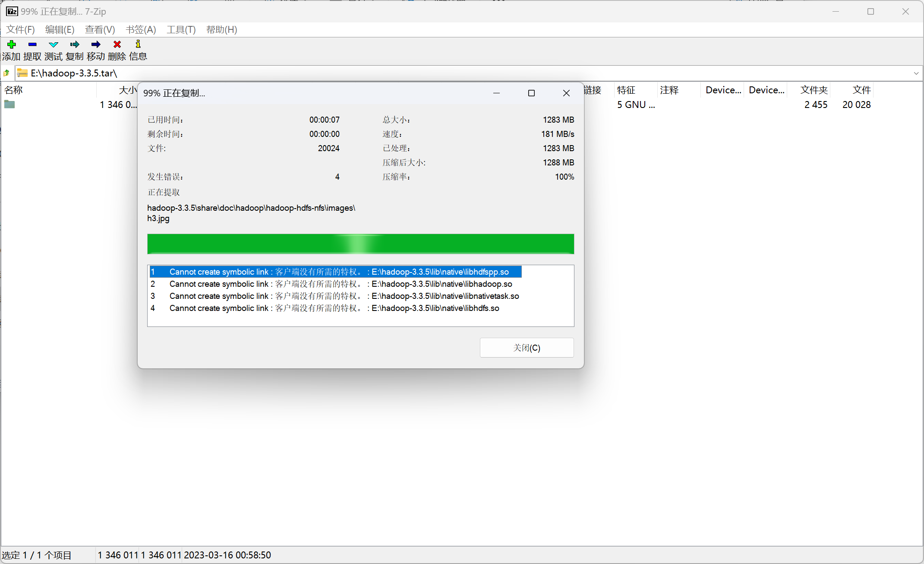Open the 书签(A) bookmarks menu
924x564 pixels.
pos(141,29)
